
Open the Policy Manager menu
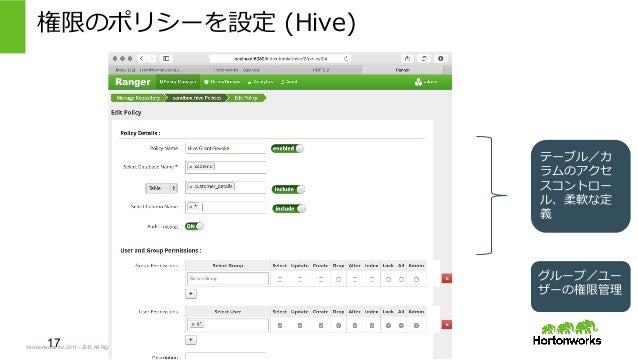click(x=178, y=82)
